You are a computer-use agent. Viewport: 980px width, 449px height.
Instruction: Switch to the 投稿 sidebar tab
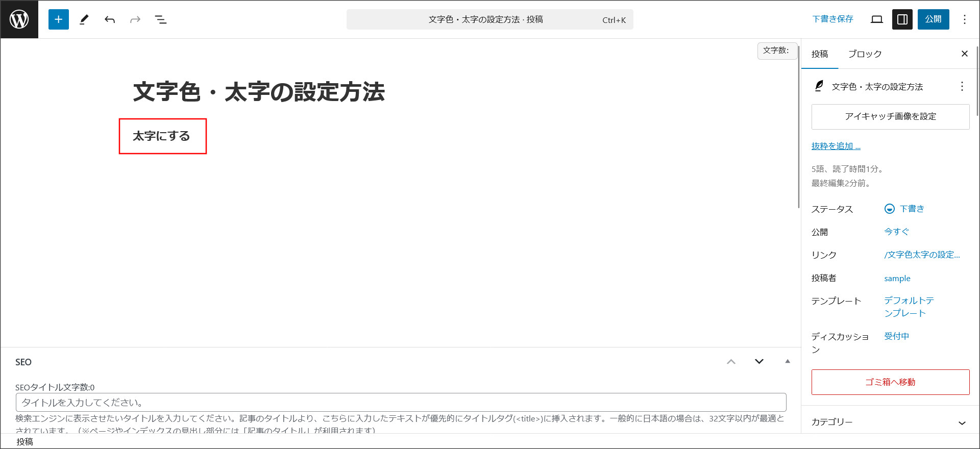[820, 54]
